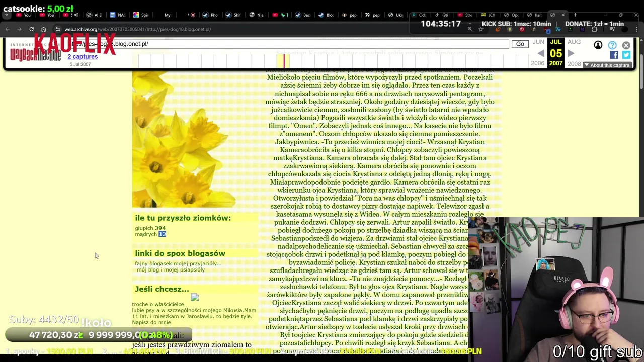This screenshot has width=644, height=362.
Task: Go to next capture with right arrow
Action: click(x=571, y=53)
